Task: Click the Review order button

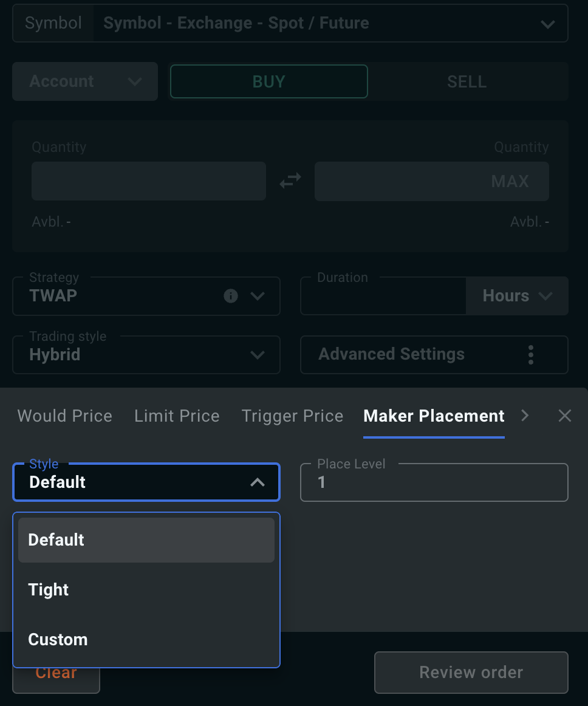Action: click(x=471, y=672)
